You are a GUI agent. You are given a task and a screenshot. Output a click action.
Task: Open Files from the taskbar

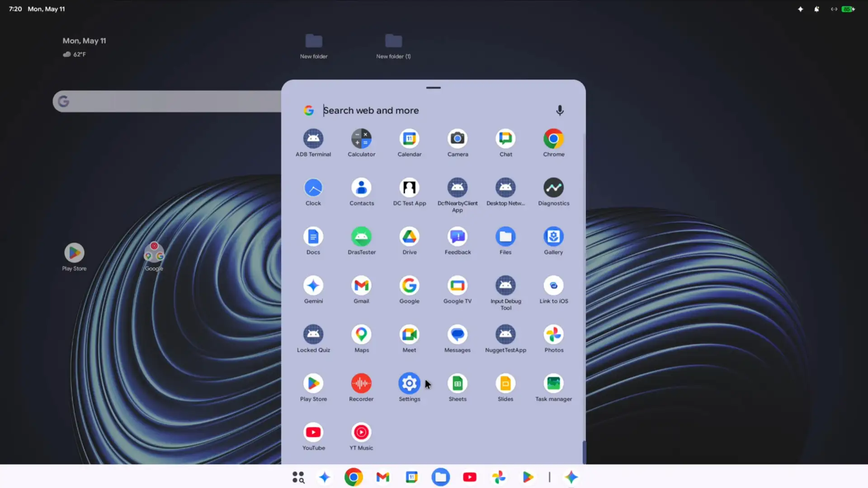(441, 477)
